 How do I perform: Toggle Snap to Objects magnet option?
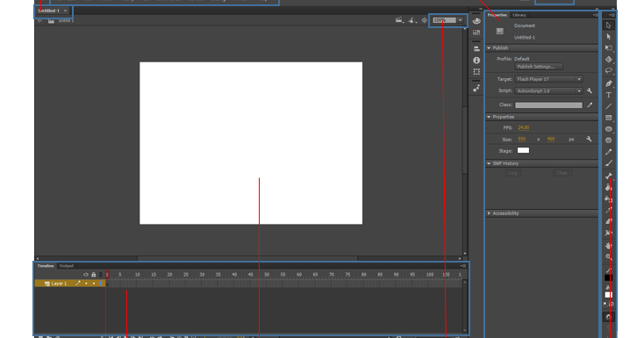tap(608, 317)
